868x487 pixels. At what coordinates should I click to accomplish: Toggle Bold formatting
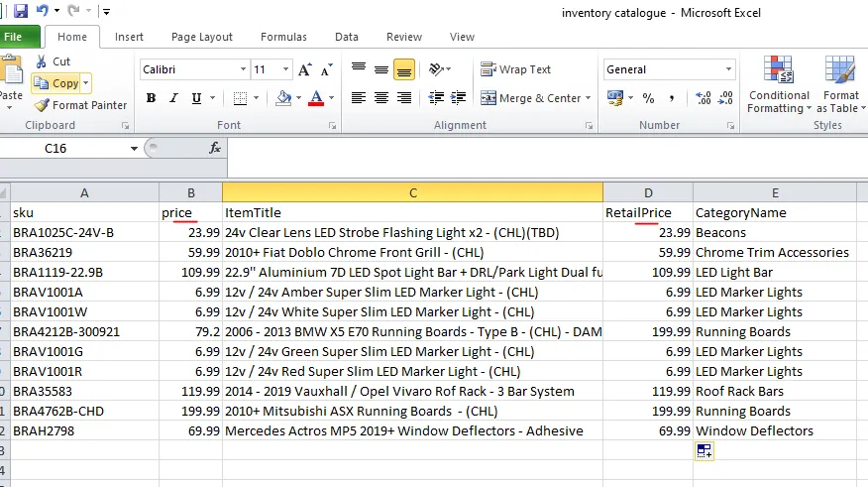click(x=152, y=98)
